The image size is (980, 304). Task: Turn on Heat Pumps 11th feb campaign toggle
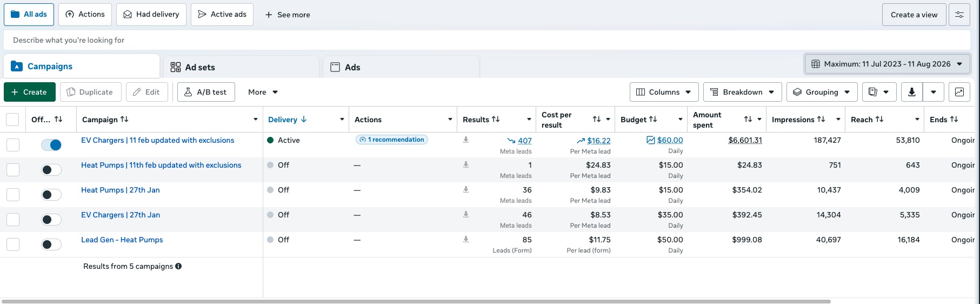51,170
